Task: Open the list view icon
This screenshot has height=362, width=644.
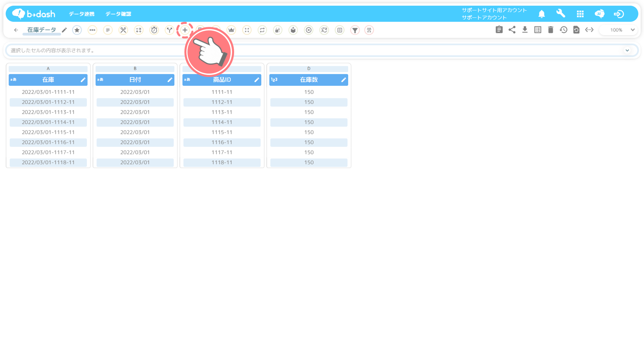Action: (538, 30)
